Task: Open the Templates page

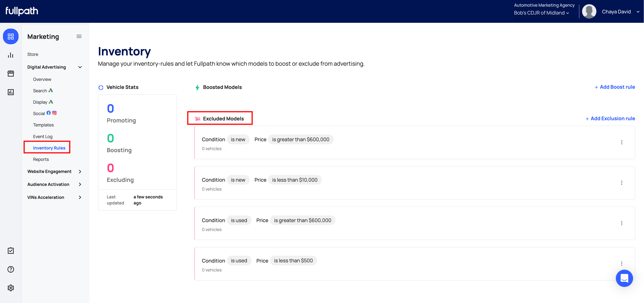Action: [43, 125]
